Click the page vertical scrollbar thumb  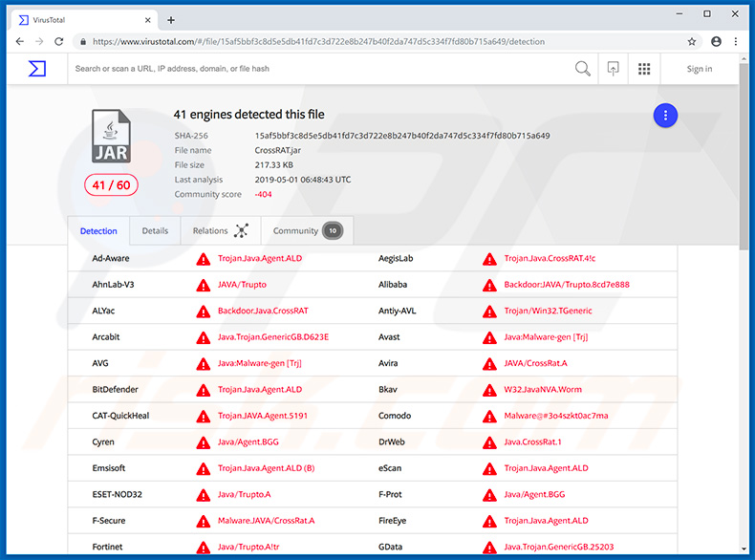[744, 157]
